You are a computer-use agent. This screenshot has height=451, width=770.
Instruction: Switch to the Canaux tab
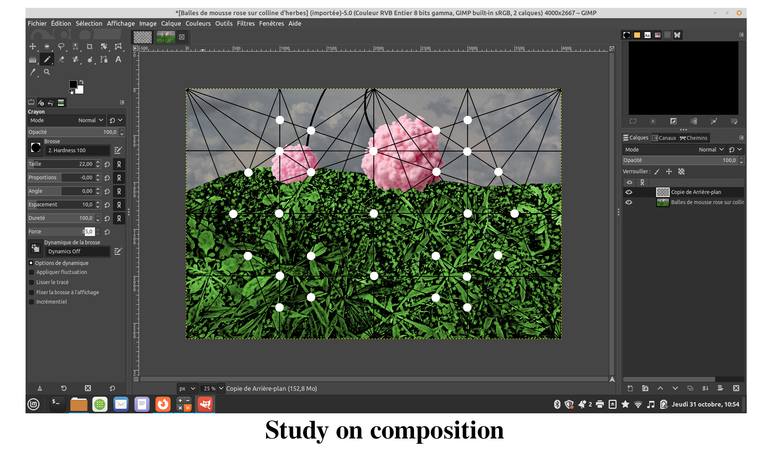664,138
